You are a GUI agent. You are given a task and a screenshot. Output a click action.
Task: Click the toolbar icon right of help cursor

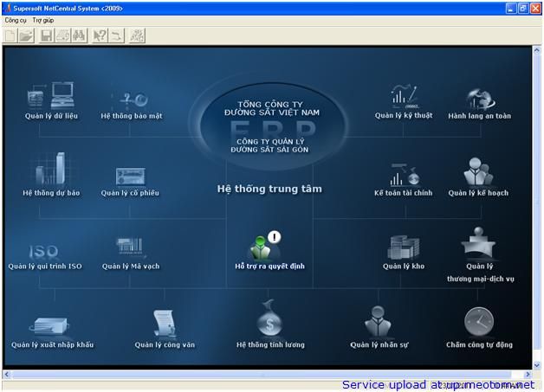click(117, 35)
